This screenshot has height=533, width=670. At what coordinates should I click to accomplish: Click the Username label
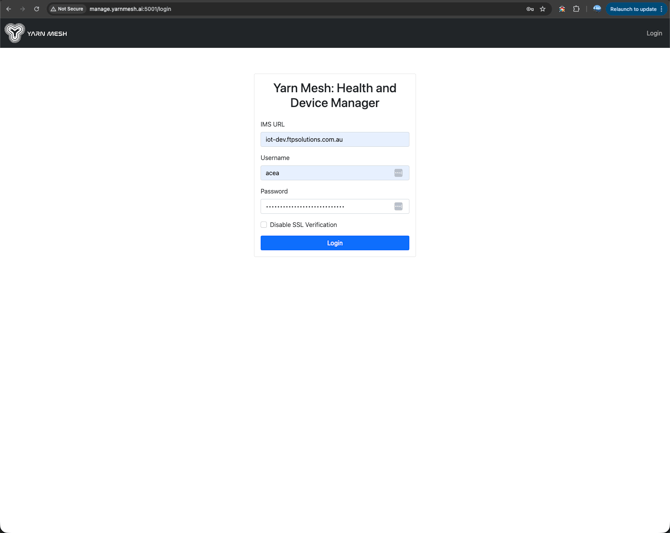pyautogui.click(x=275, y=158)
